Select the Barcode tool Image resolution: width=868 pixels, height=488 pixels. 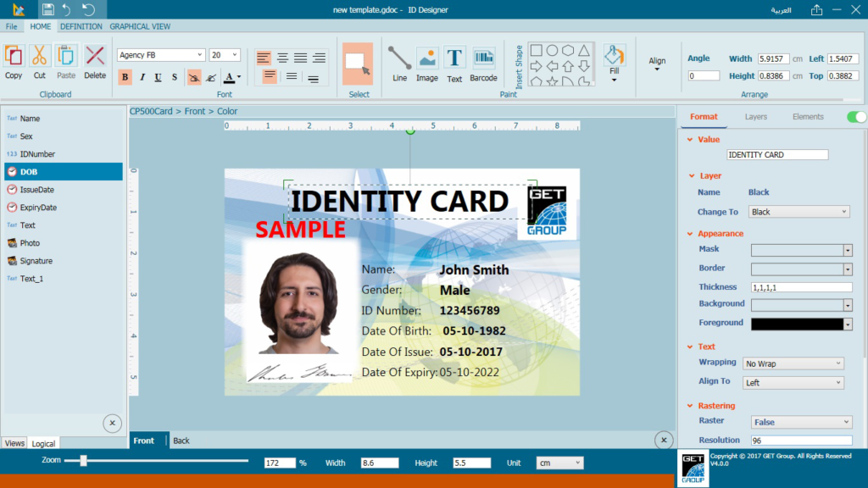point(483,64)
